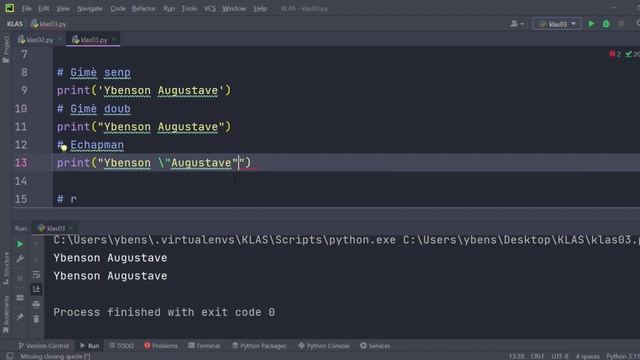Screen dimensions: 640x360
Task: Open the Structure tool window sidebar button
Action: (6, 269)
